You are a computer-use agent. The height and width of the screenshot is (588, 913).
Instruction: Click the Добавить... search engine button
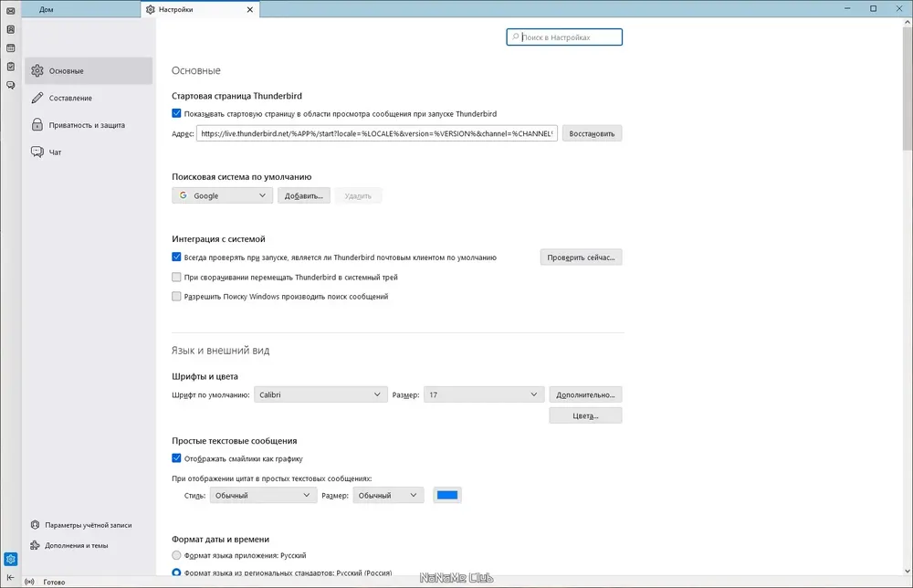[x=303, y=195]
